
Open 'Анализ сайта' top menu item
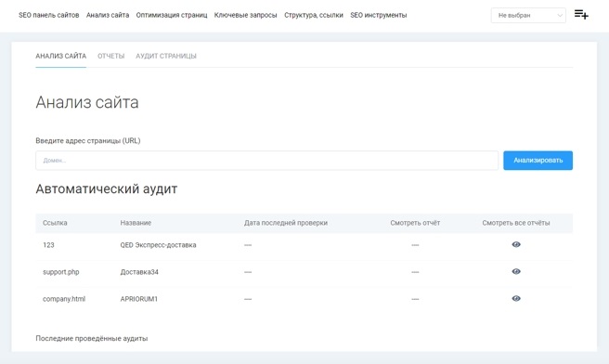[x=108, y=15]
